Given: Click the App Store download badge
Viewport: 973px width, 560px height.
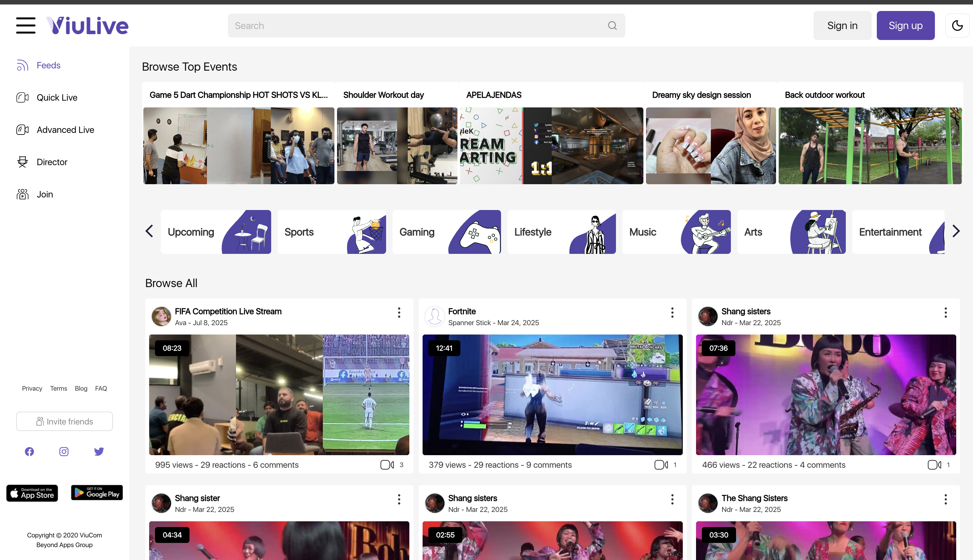Looking at the screenshot, I should pos(32,493).
